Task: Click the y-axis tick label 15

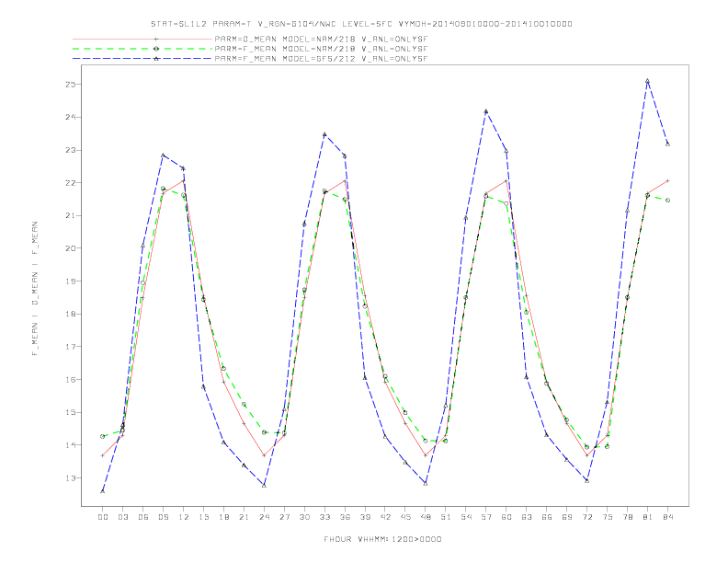Action: (71, 412)
